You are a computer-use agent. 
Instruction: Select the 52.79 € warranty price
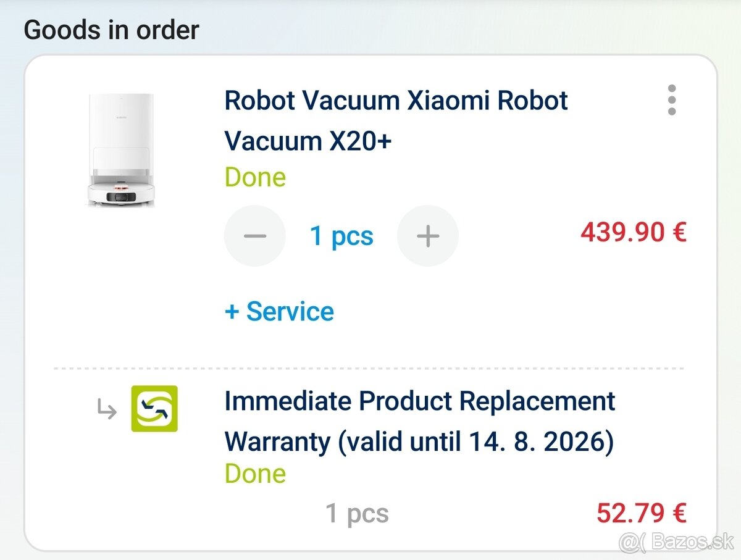click(641, 512)
